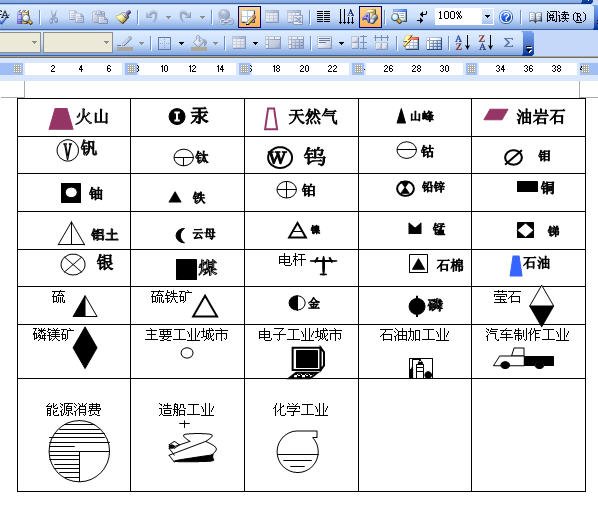Image resolution: width=598 pixels, height=514 pixels.
Task: Open the border type dropdown arrow
Action: (x=181, y=43)
